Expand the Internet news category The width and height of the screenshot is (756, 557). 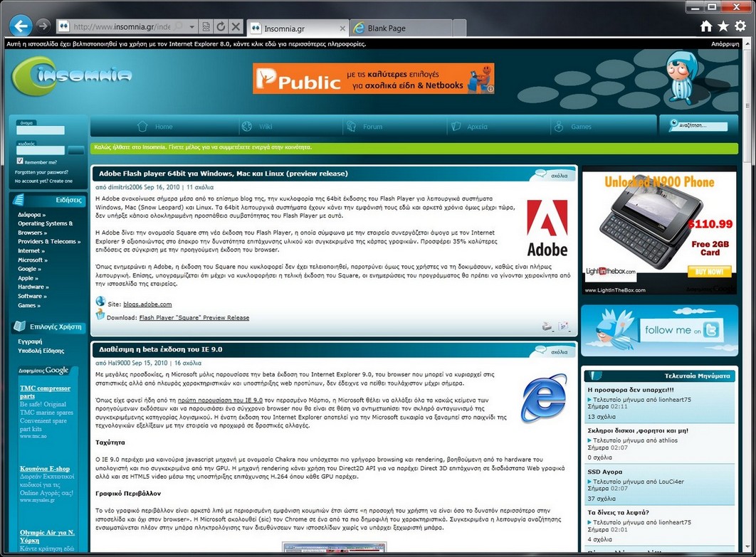click(x=31, y=250)
